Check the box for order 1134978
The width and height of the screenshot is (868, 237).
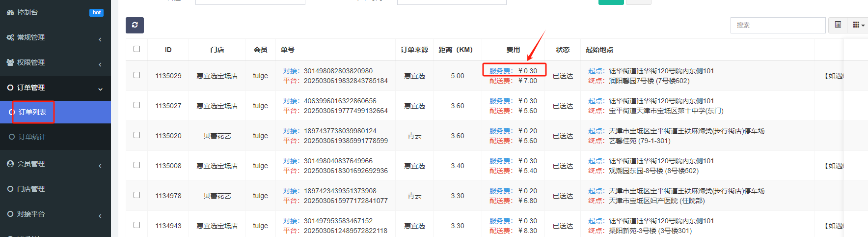pos(136,195)
